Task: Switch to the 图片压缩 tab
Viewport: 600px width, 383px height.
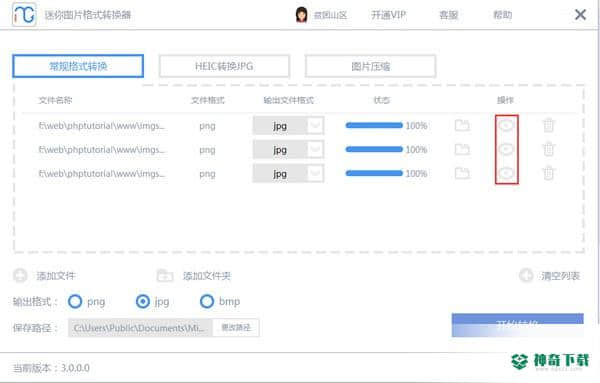Action: coord(370,66)
